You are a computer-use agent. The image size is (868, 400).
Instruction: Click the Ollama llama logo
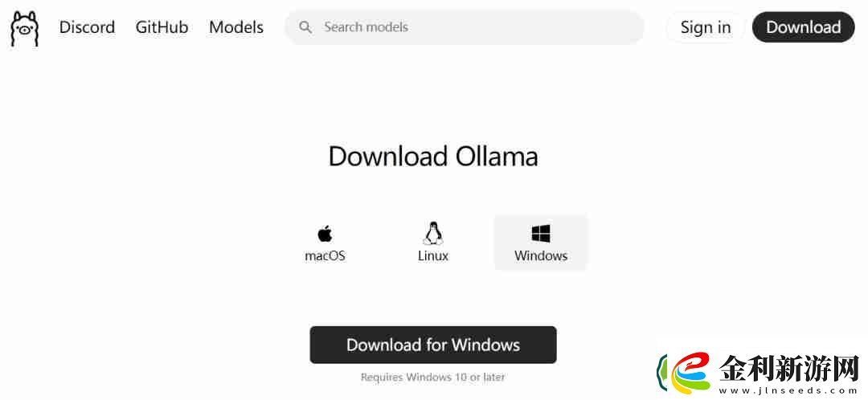pyautogui.click(x=24, y=27)
